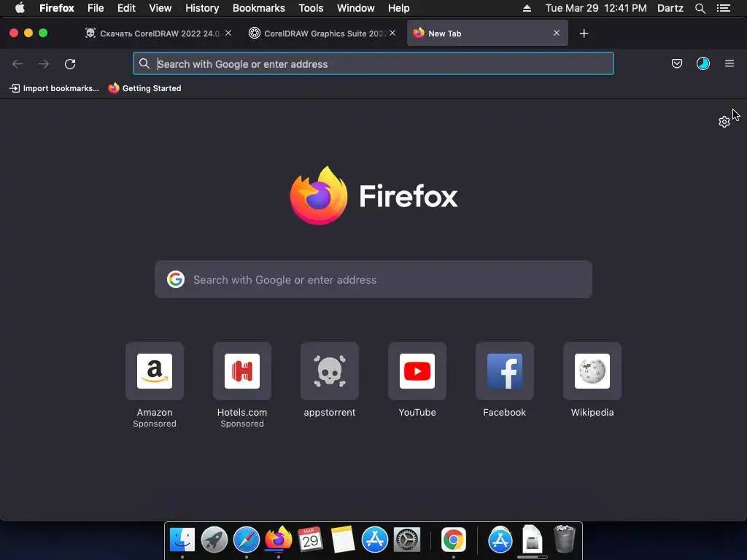Click the date and time in menu bar

coord(596,8)
